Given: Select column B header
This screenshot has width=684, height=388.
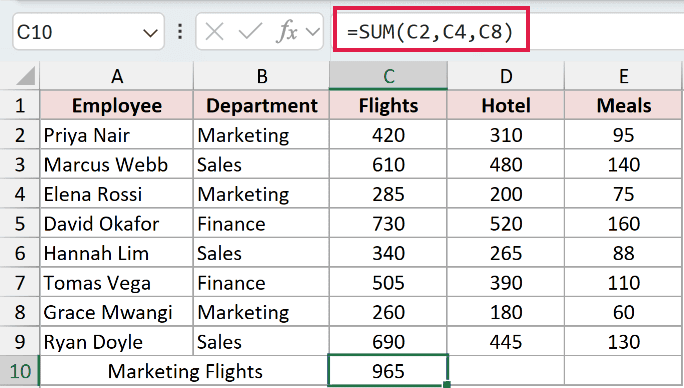Looking at the screenshot, I should tap(261, 76).
